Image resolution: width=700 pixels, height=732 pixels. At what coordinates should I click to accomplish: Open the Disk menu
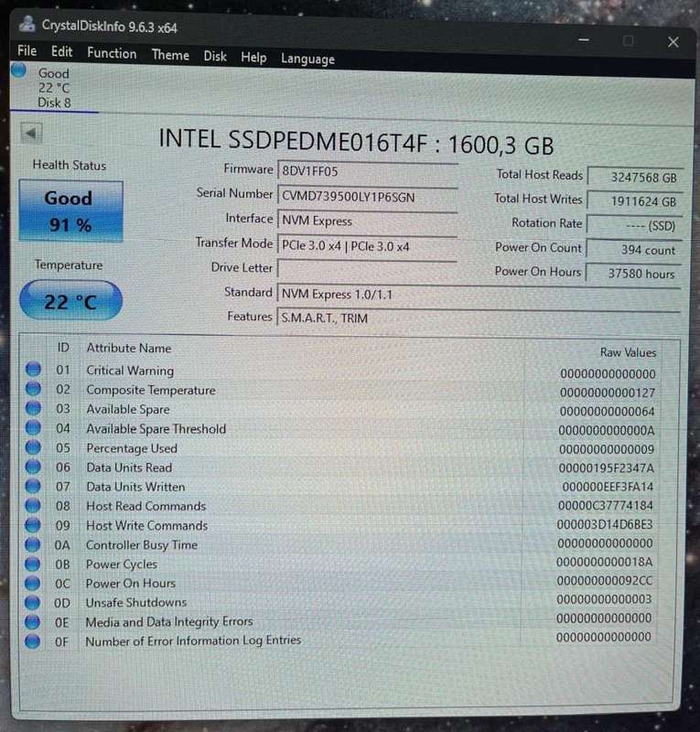(215, 57)
